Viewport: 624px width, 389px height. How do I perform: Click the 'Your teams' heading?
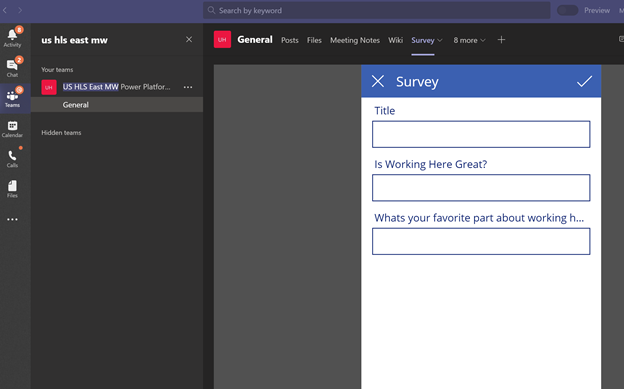(57, 70)
